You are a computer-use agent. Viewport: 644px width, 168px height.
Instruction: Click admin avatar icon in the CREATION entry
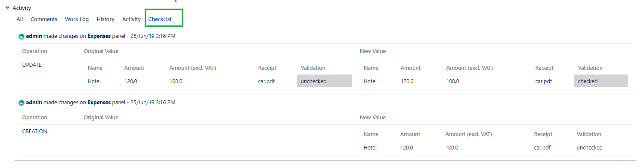coord(22,103)
